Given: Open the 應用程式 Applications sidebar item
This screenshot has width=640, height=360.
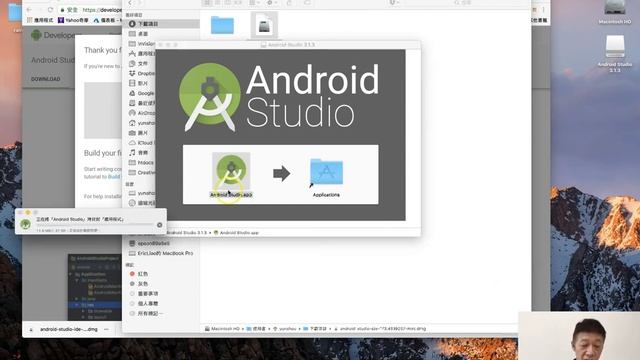Looking at the screenshot, I should point(142,53).
